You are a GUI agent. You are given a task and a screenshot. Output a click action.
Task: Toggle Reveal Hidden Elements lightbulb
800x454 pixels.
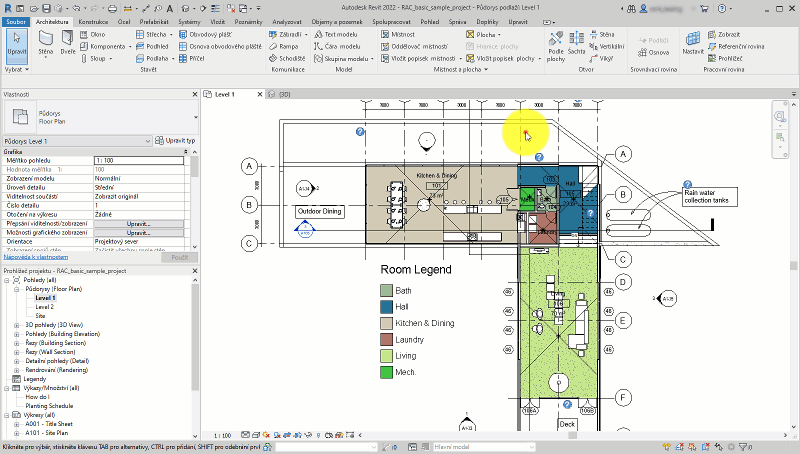319,435
